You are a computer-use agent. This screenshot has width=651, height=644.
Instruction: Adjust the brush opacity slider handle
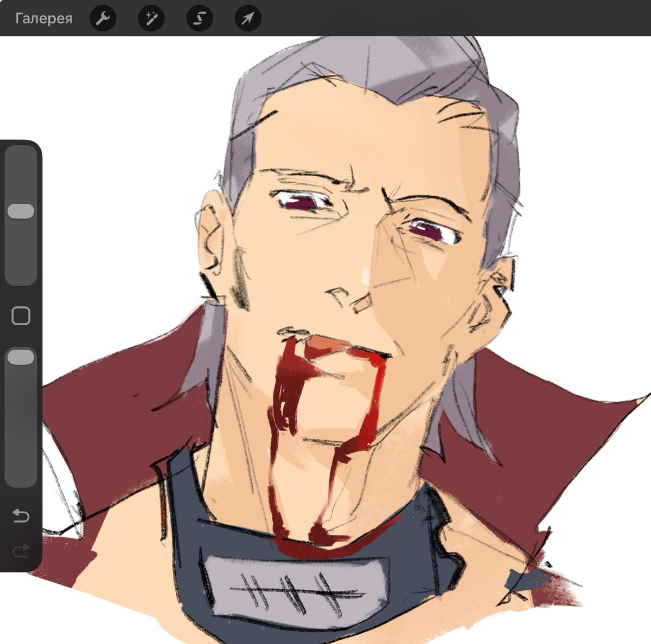(21, 357)
